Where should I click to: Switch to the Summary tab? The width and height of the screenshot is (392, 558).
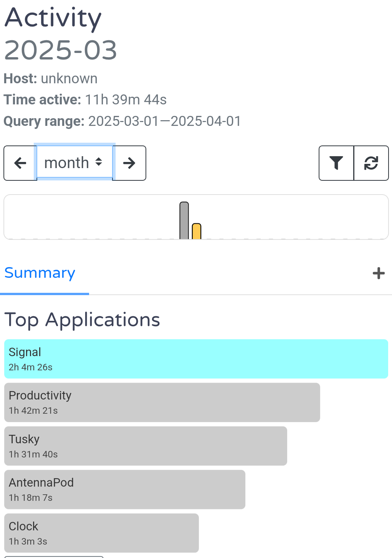(x=40, y=273)
